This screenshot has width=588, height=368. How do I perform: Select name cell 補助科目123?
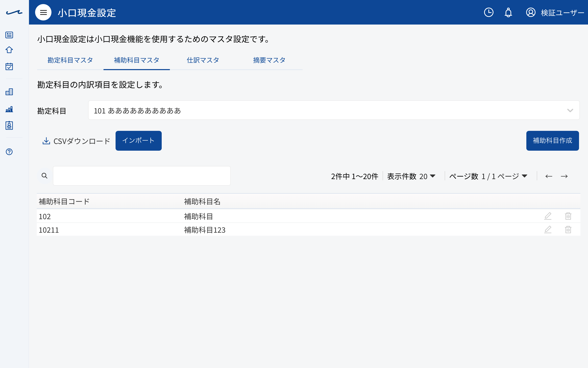tap(205, 230)
